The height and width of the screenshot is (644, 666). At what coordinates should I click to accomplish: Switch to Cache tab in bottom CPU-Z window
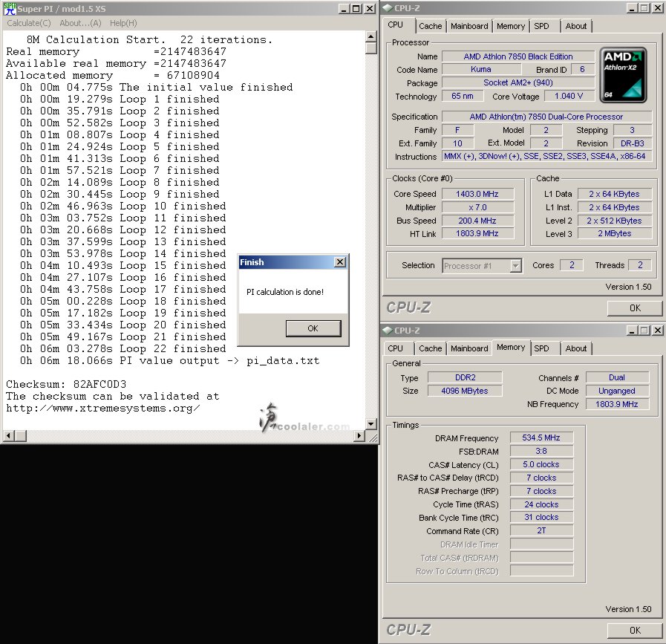[x=431, y=348]
